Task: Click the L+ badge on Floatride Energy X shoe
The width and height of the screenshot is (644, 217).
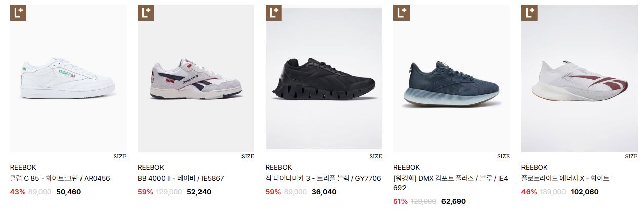Action: click(529, 13)
